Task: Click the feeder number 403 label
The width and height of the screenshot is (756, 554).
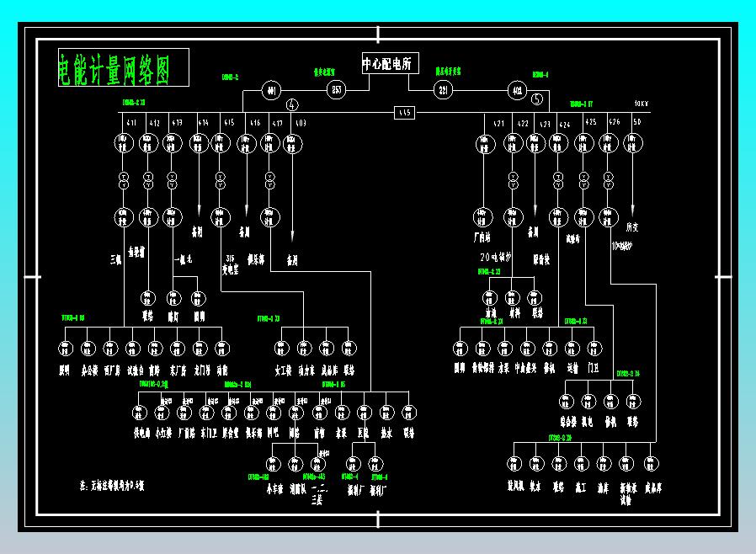Action: (301, 123)
